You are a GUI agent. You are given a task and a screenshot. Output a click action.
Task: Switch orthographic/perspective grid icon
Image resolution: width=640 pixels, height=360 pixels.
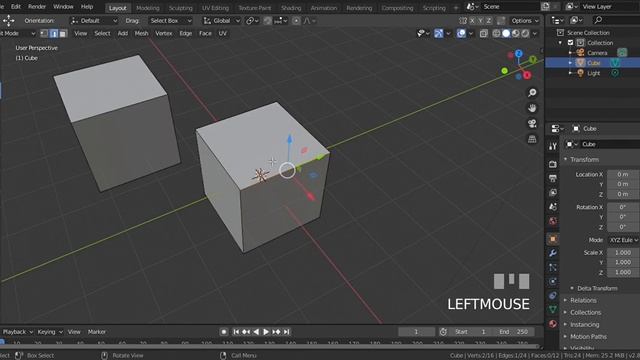click(x=532, y=139)
